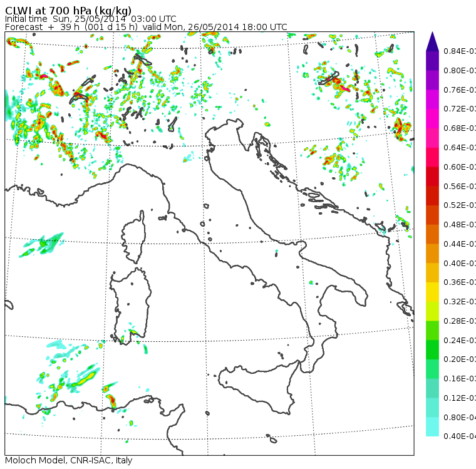Click the 0.72E legend value

pyautogui.click(x=460, y=109)
